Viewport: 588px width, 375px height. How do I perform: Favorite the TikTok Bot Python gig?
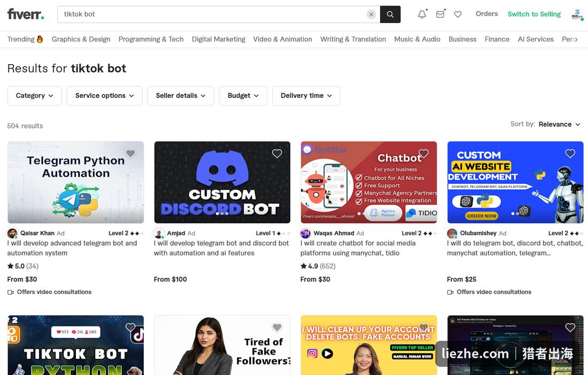[130, 327]
